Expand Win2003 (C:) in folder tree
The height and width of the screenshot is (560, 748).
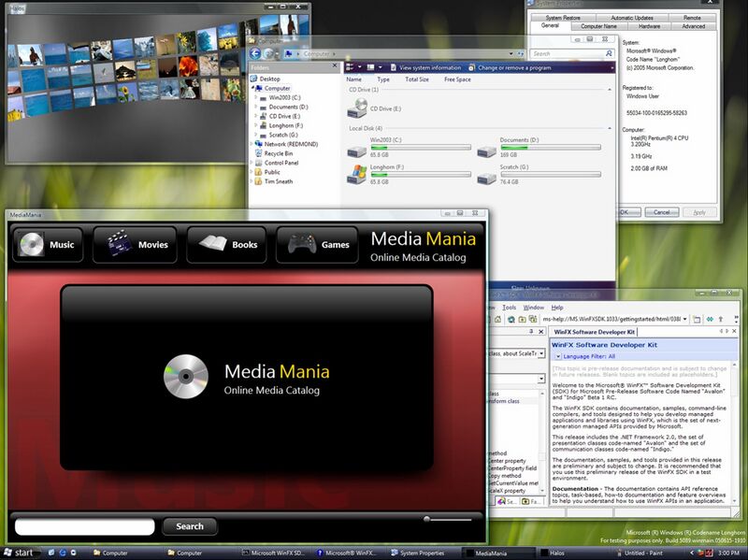point(254,97)
